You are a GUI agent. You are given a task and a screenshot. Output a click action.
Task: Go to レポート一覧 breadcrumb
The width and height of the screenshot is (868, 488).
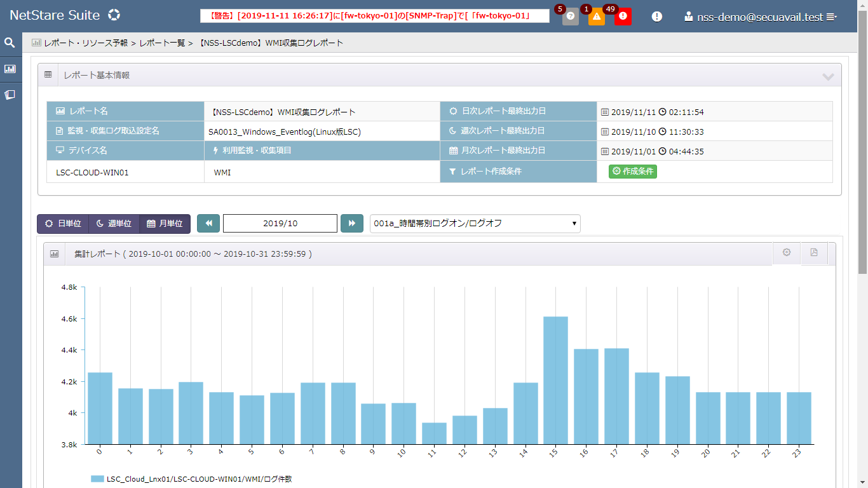pos(162,43)
